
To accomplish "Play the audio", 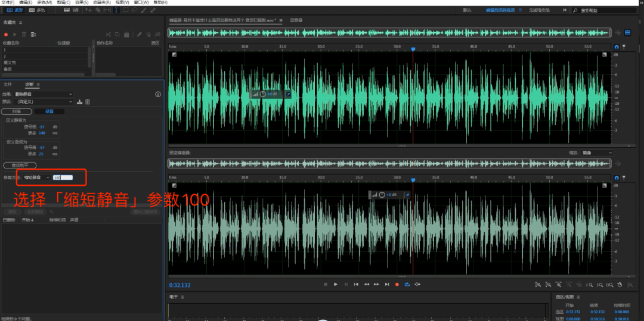I will point(336,284).
